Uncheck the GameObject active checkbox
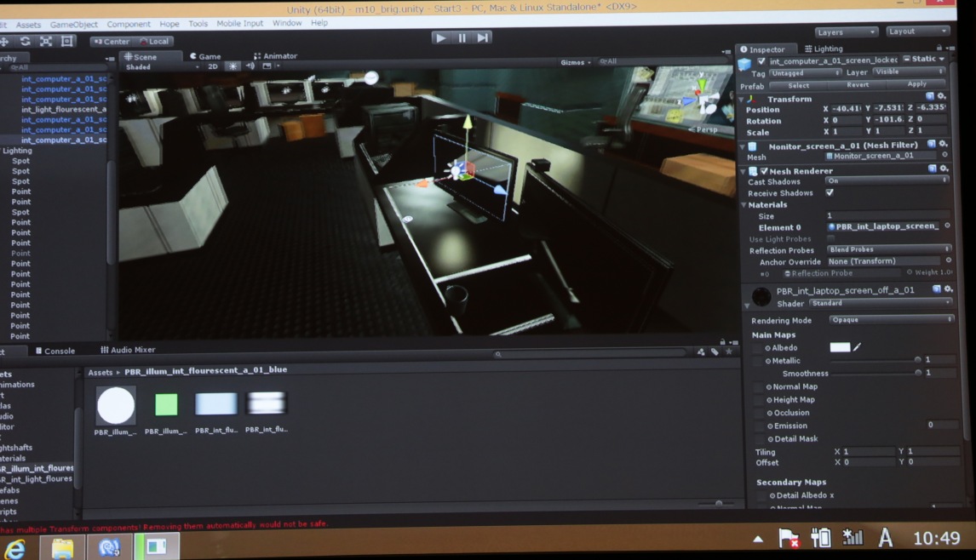This screenshot has width=976, height=560. [x=761, y=61]
